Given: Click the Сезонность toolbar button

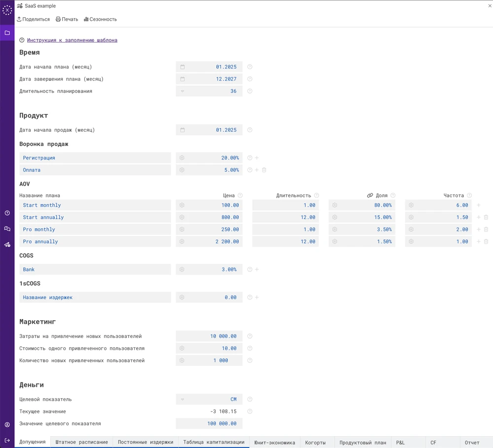Looking at the screenshot, I should 100,19.
